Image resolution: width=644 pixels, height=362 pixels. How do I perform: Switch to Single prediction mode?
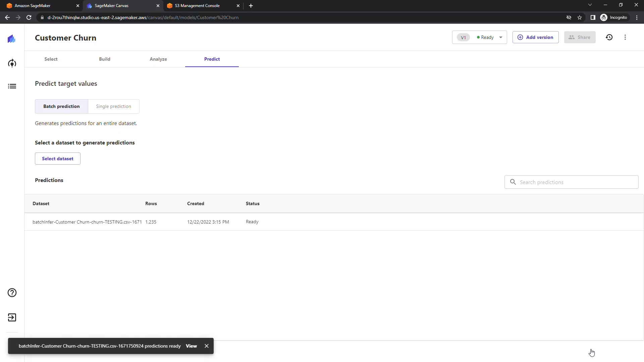point(113,106)
